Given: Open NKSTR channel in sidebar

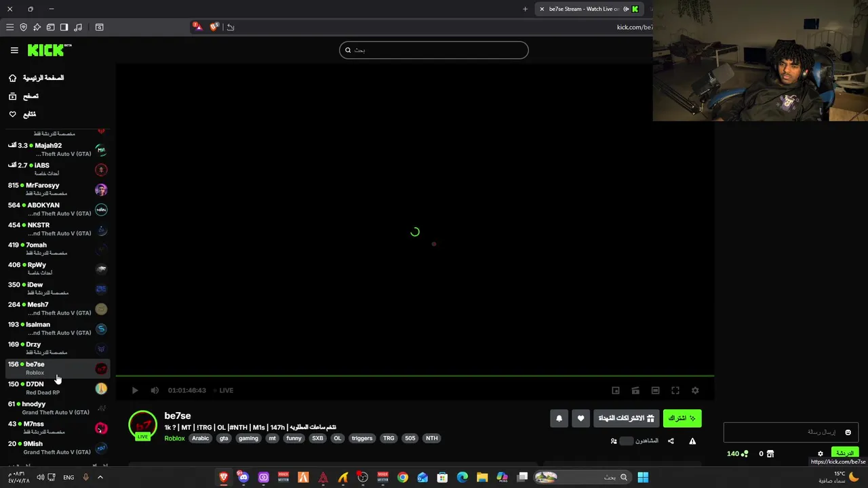Looking at the screenshot, I should coord(58,228).
